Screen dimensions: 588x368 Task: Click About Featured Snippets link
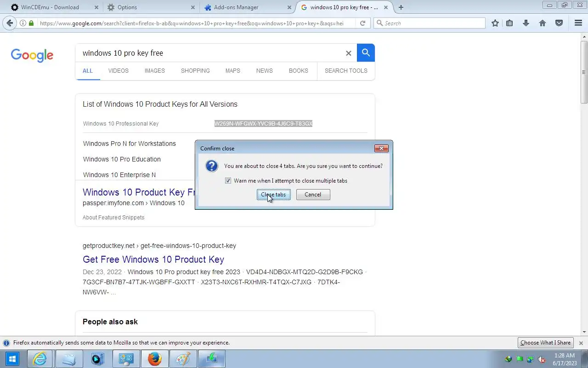click(x=113, y=218)
